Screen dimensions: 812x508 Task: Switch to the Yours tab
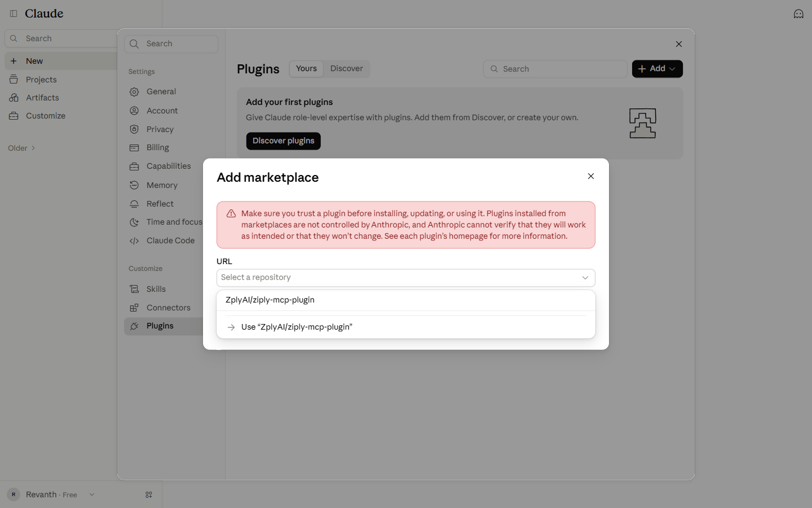click(x=307, y=69)
